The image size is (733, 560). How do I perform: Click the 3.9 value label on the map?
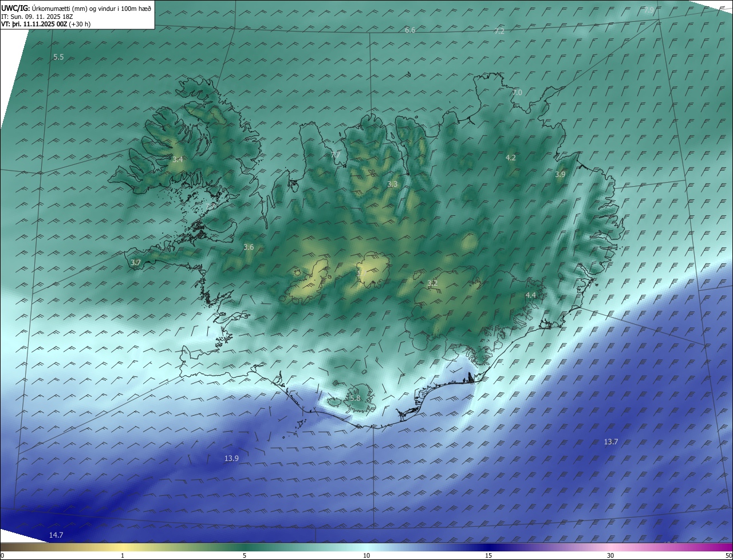pyautogui.click(x=560, y=174)
